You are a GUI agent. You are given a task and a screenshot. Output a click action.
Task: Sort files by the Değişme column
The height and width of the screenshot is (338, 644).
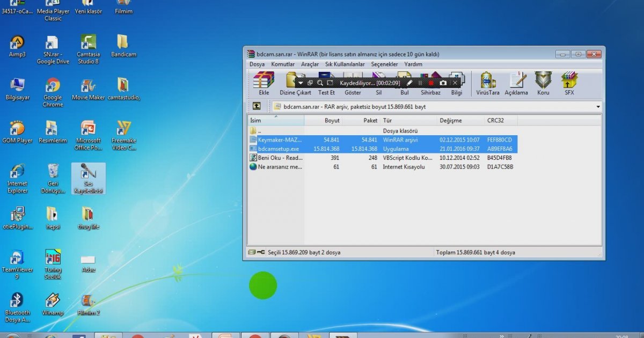pos(460,121)
